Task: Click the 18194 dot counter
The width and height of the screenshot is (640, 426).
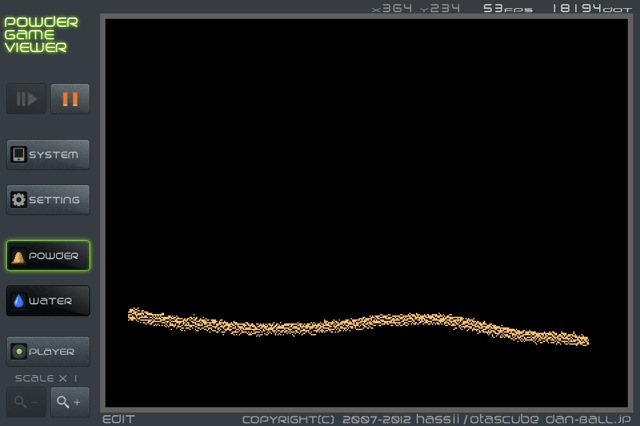Action: tap(592, 8)
